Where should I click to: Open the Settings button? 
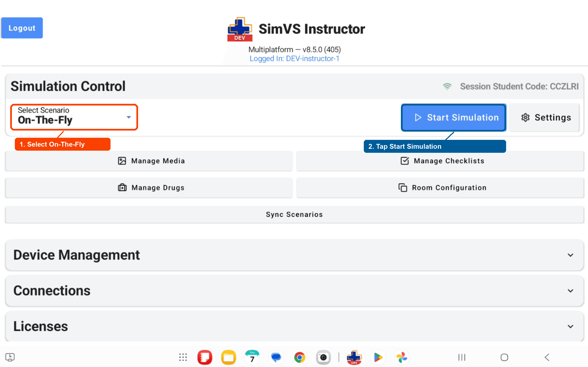tap(545, 117)
